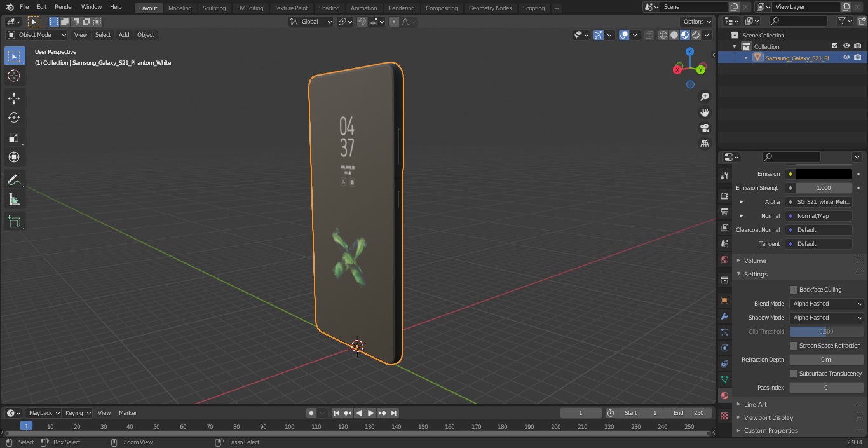Click the pan view hand icon
Screen dimensions: 868x448
tap(704, 112)
